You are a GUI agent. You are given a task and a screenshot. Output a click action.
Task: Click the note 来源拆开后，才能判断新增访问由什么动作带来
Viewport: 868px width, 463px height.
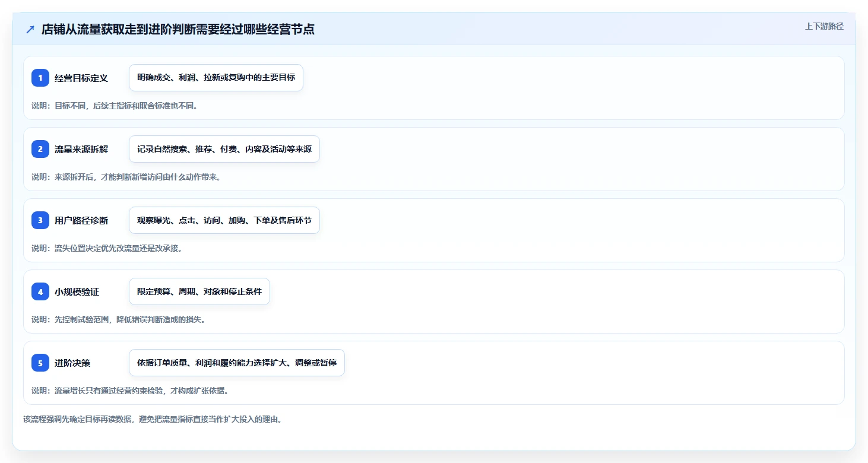click(126, 177)
